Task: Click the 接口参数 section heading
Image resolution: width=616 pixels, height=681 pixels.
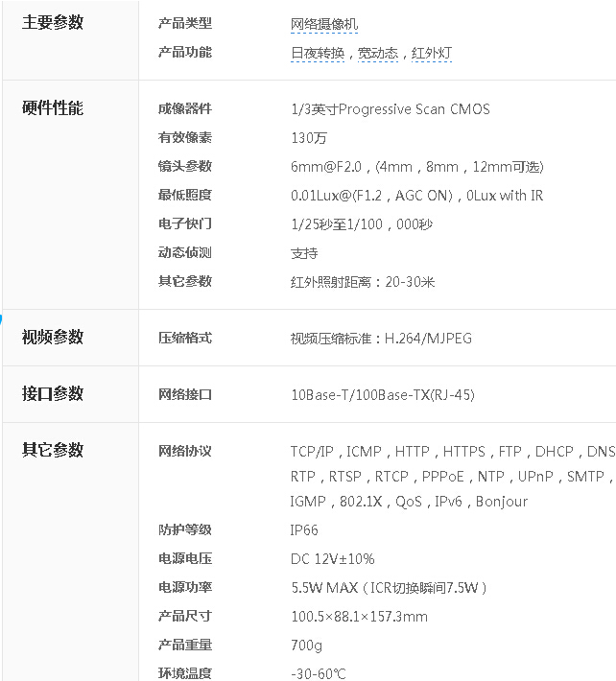Action: click(x=53, y=393)
